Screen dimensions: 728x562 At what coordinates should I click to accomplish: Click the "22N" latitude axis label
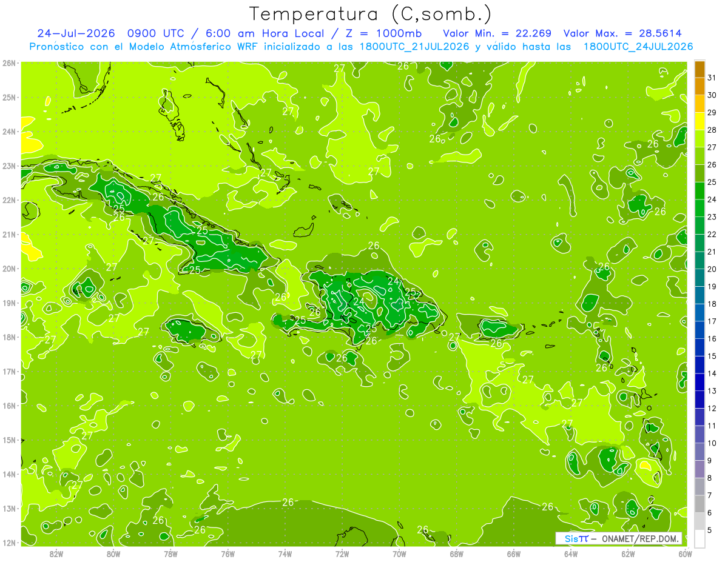pos(9,200)
